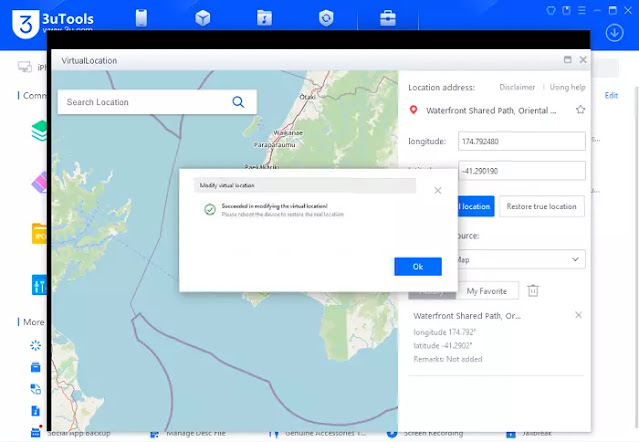
Task: Close the VirtualLocation window
Action: pyautogui.click(x=583, y=60)
